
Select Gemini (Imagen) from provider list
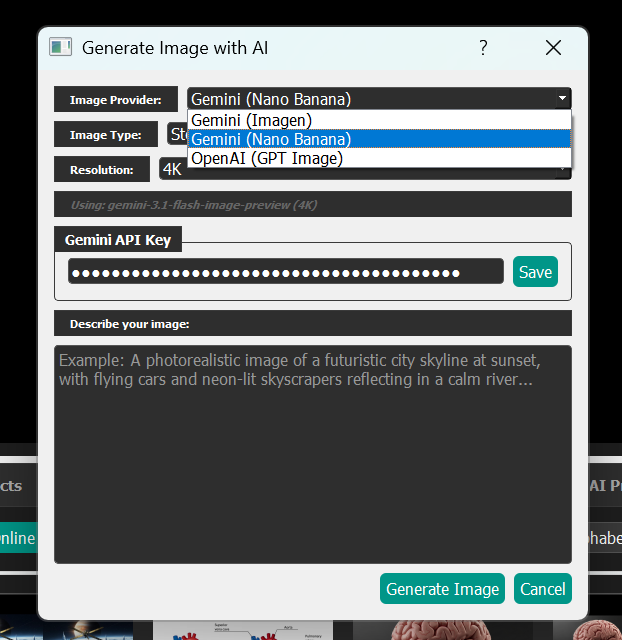(x=379, y=120)
